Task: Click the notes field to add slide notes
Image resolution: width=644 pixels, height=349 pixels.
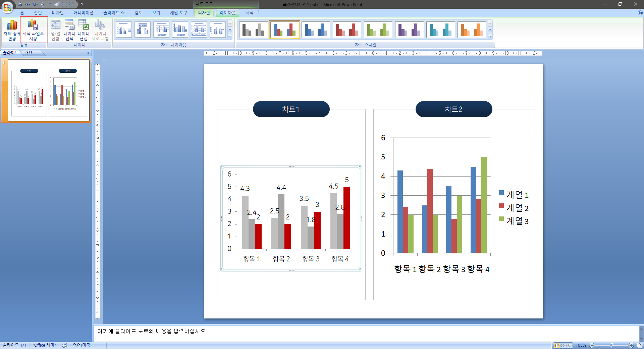Action: click(366, 334)
